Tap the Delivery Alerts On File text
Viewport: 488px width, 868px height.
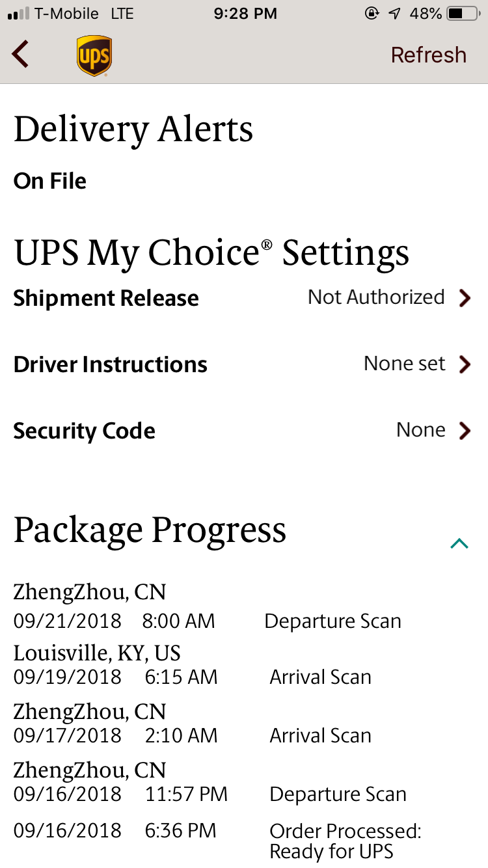click(50, 181)
